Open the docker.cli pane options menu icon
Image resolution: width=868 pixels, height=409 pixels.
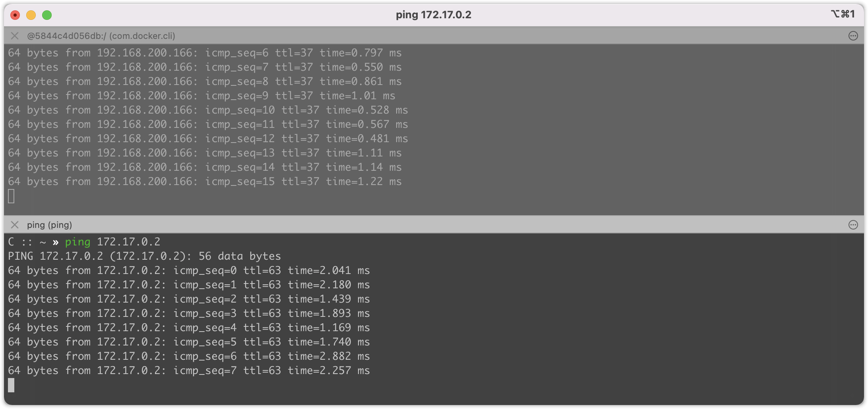pyautogui.click(x=853, y=36)
